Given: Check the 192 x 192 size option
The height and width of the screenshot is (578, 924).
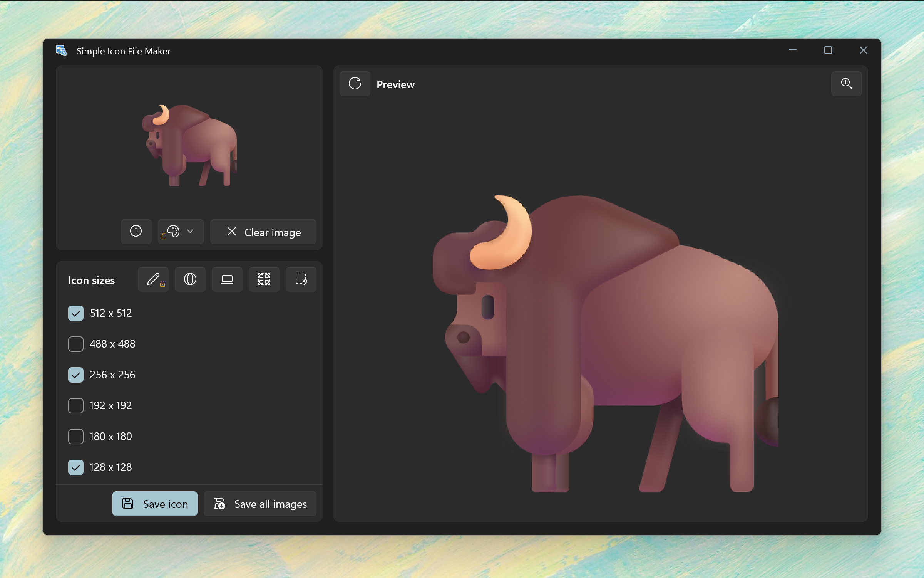Looking at the screenshot, I should (x=76, y=406).
